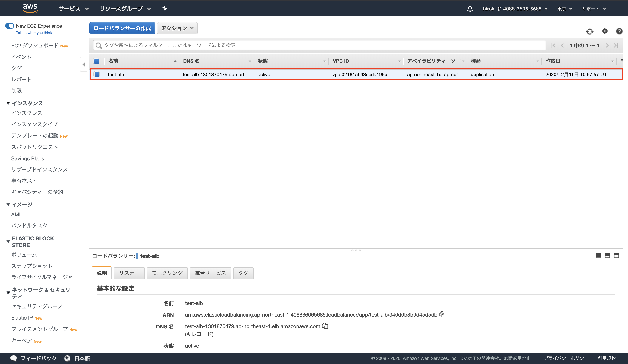The width and height of the screenshot is (628, 364).
Task: Open the モニタリング tab
Action: [x=167, y=273]
